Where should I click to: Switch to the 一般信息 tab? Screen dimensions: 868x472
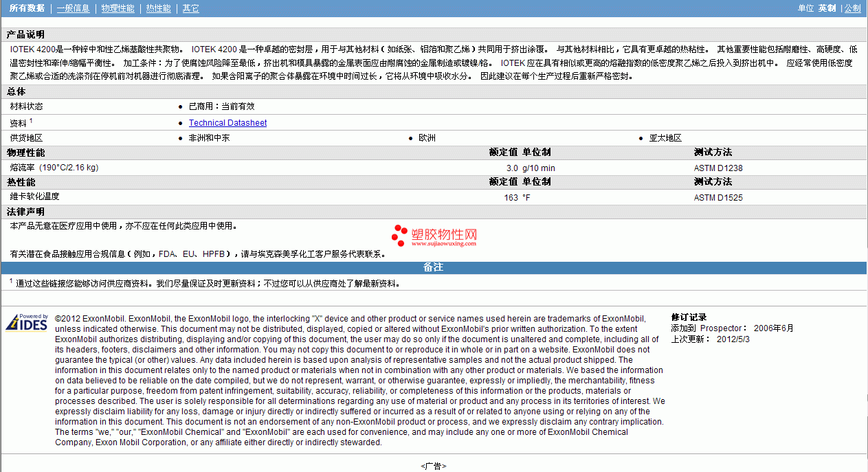(x=73, y=8)
